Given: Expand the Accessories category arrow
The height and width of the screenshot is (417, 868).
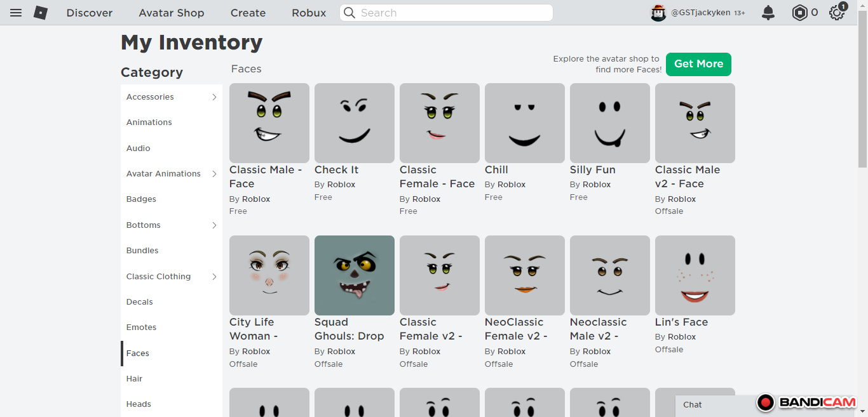Looking at the screenshot, I should click(214, 97).
